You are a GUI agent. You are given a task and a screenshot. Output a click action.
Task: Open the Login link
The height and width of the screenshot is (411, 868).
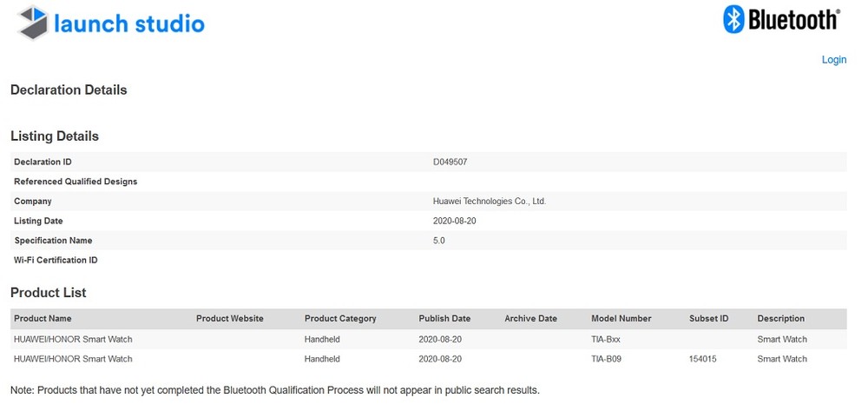coord(833,60)
